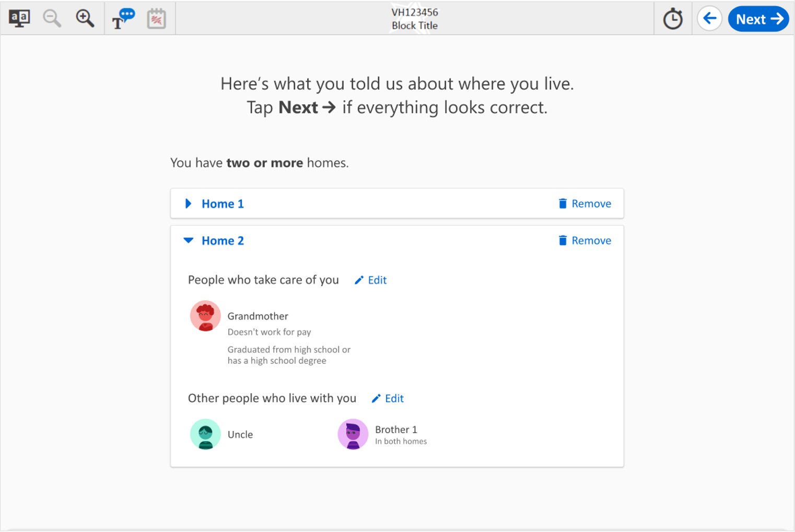Open the text-to-speech tool icon
Image resolution: width=795 pixels, height=532 pixels.
click(x=123, y=19)
